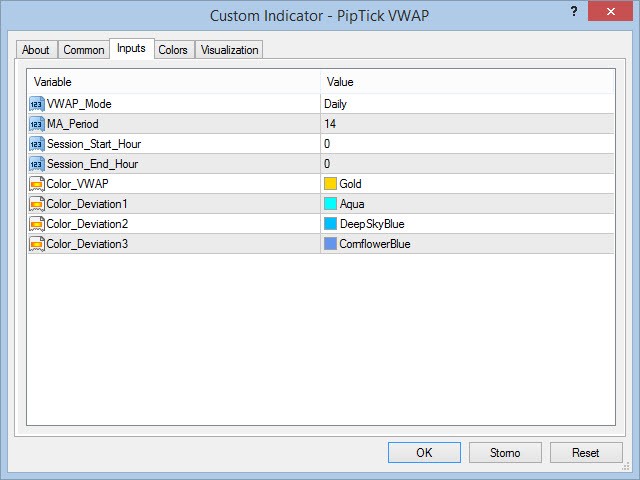Select the Session_Start_Hour variable name

pyautogui.click(x=94, y=144)
